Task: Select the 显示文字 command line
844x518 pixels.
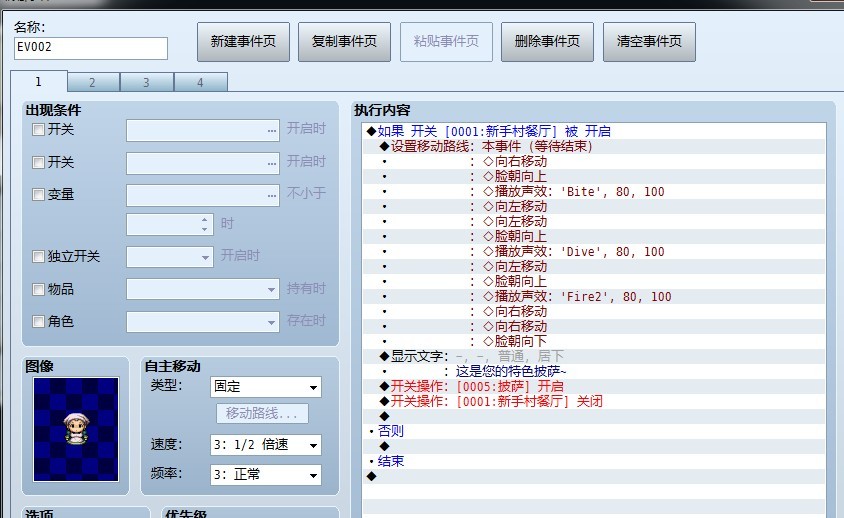Action: [594, 356]
